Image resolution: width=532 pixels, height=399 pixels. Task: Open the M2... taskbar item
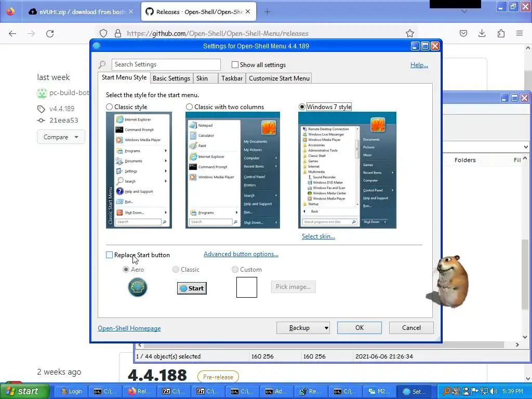coord(379,391)
